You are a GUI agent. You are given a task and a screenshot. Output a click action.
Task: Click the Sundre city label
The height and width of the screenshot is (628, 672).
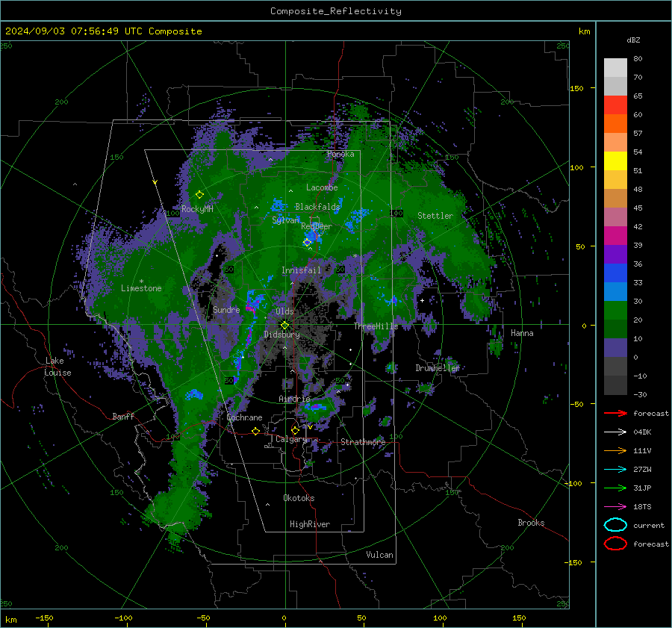pos(226,309)
